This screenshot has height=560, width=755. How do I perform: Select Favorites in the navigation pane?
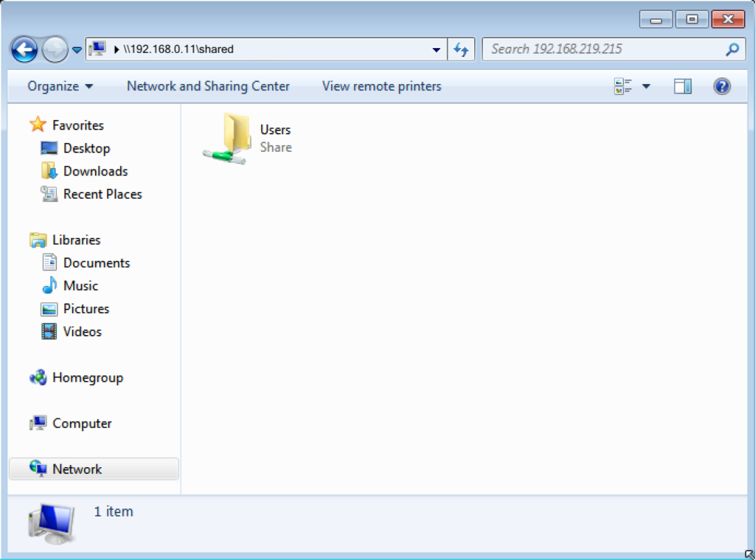(x=78, y=125)
